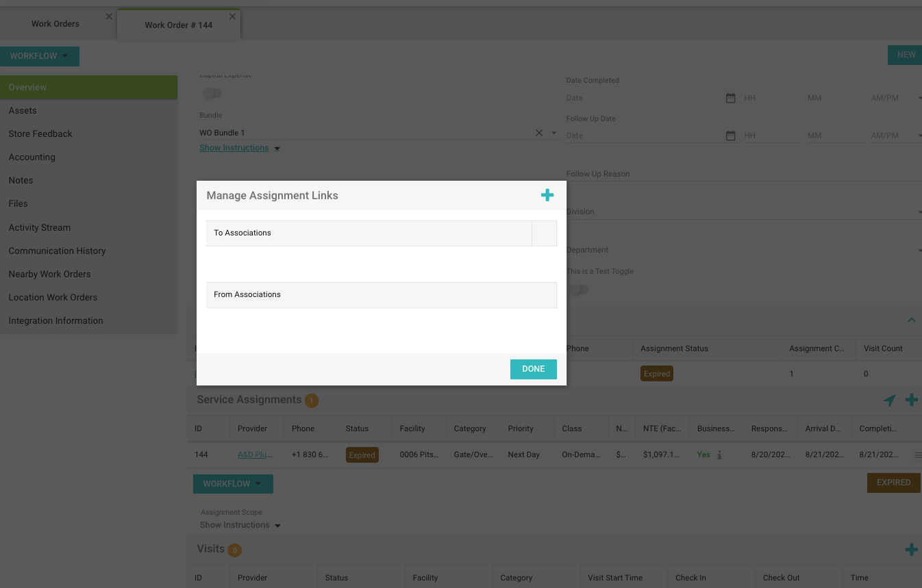The image size is (922, 588).
Task: Open Activity Stream in the sidebar
Action: point(40,227)
